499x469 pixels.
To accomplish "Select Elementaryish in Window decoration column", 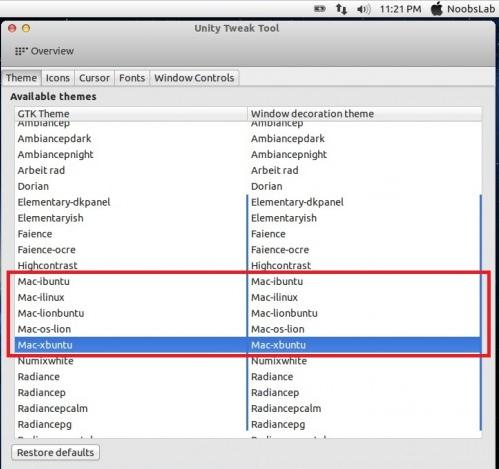I will (x=364, y=218).
